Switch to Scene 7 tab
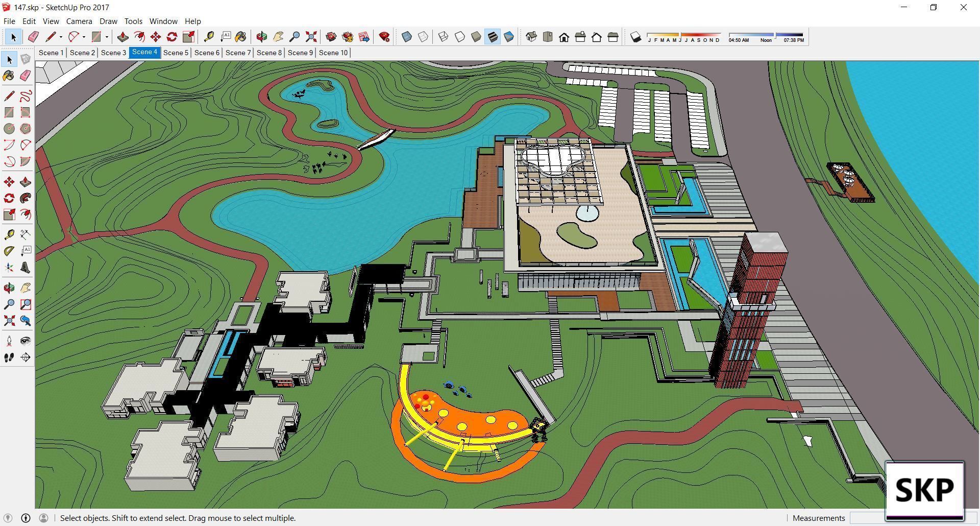Screen dimensions: 980x526 click(238, 53)
